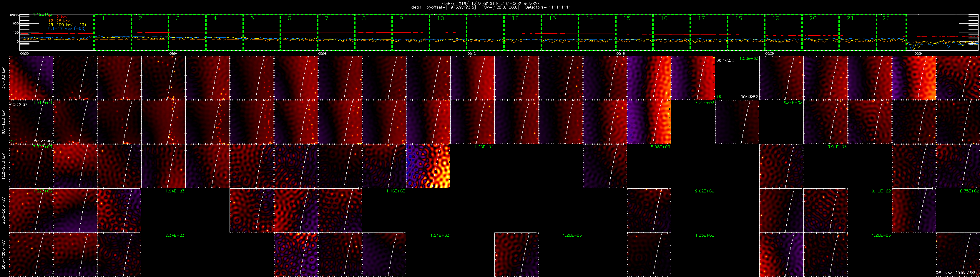980x277 pixels.
Task: Click the green '1.20E+04' value
Action: [484, 147]
